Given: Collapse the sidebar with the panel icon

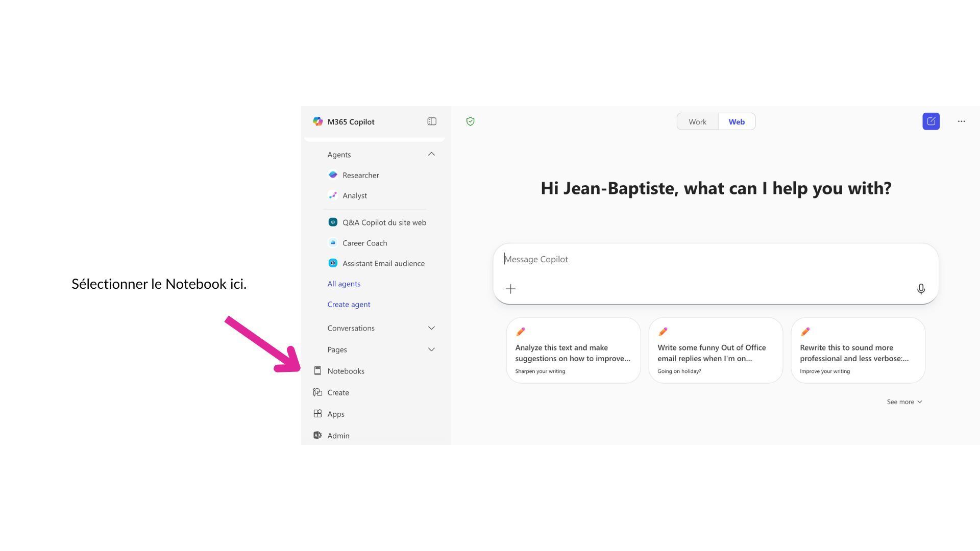Looking at the screenshot, I should pyautogui.click(x=432, y=121).
